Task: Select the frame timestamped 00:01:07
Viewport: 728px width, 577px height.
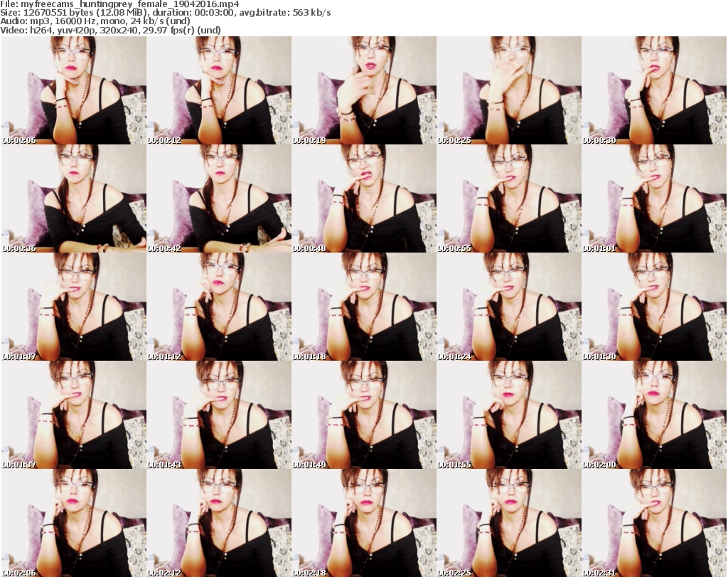Action: pyautogui.click(x=74, y=307)
